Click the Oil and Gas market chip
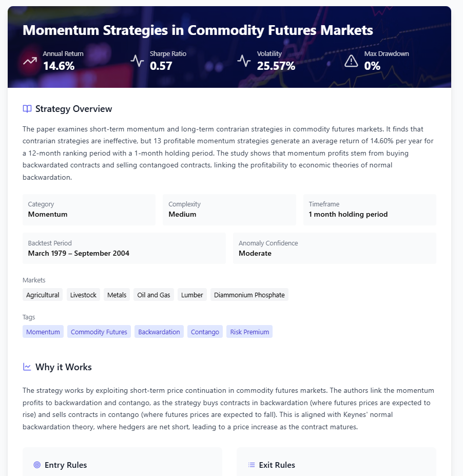The height and width of the screenshot is (476, 463). pos(153,294)
